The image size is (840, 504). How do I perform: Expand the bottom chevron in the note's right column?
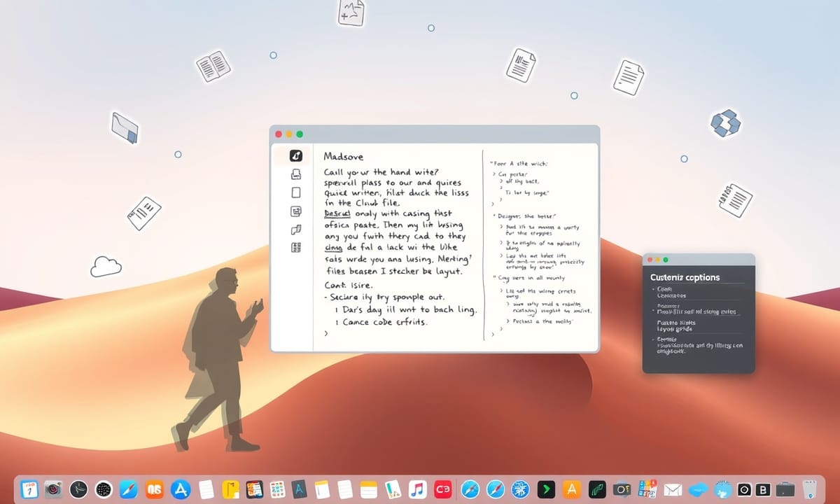493,335
